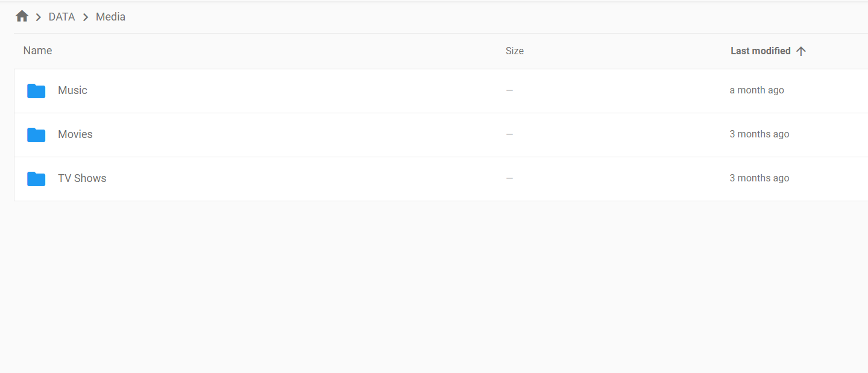Click the size dash in the Music row

[509, 90]
